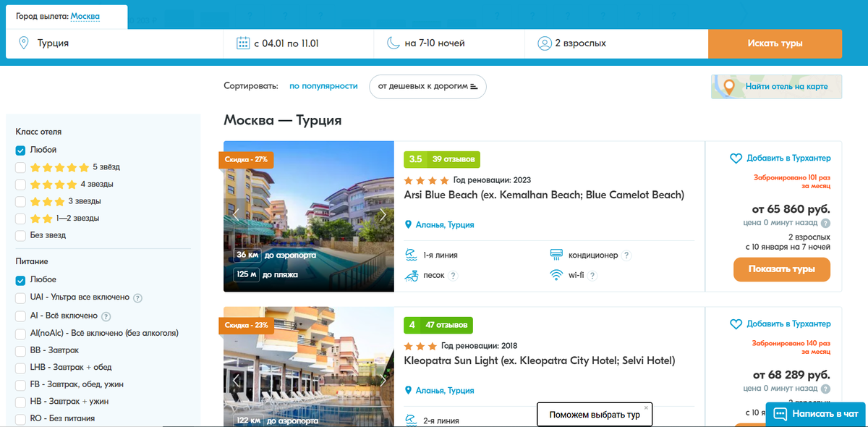Click the help icon next to wi-fi
The image size is (868, 427).
coord(592,276)
